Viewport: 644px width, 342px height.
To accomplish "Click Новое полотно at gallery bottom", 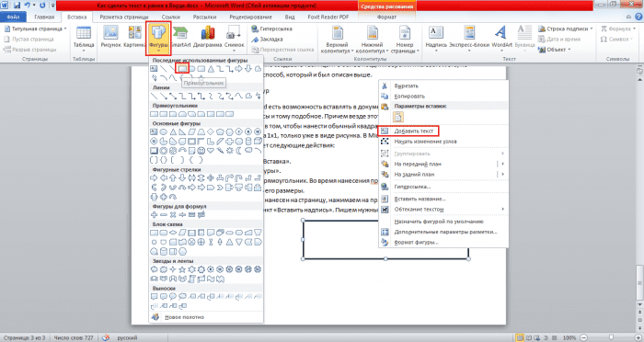I will [184, 317].
